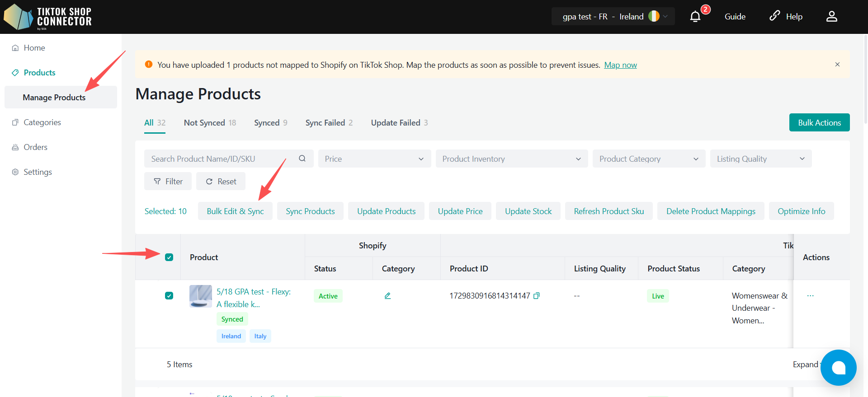Open the Product Inventory dropdown
Viewport: 868px width, 397px height.
pyautogui.click(x=511, y=159)
